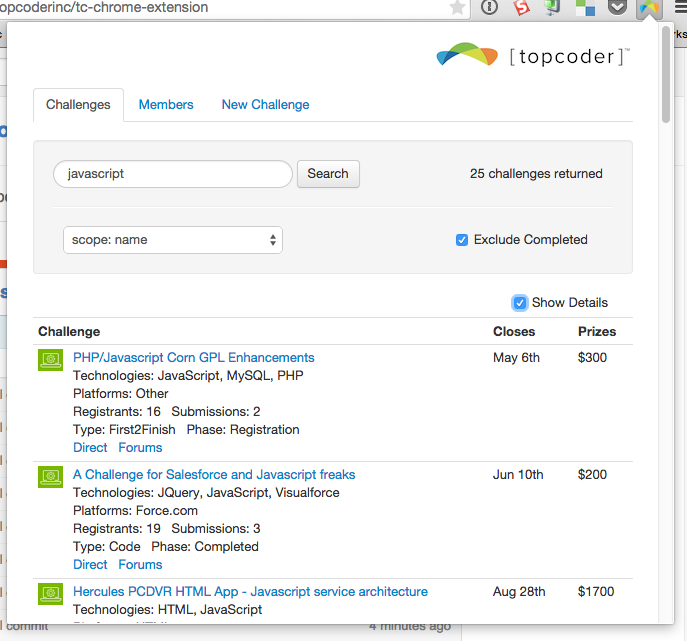Click the green extension icon next to the red S
Viewport: 687px width, 641px height.
553,7
